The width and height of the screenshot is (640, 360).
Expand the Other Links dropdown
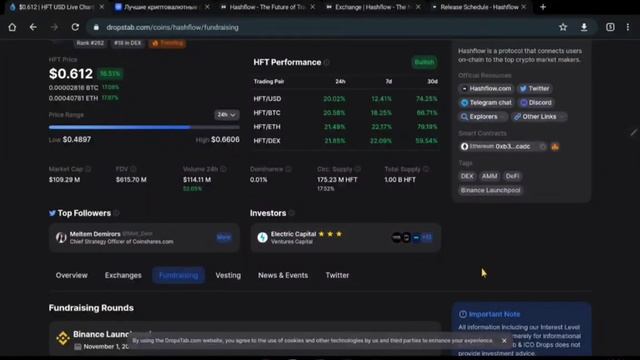[x=539, y=117]
